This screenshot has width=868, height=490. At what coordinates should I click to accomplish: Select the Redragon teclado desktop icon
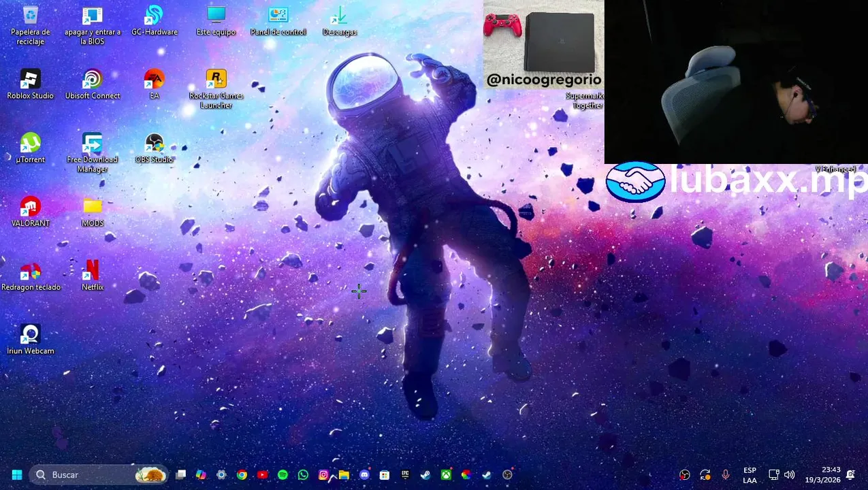point(31,276)
